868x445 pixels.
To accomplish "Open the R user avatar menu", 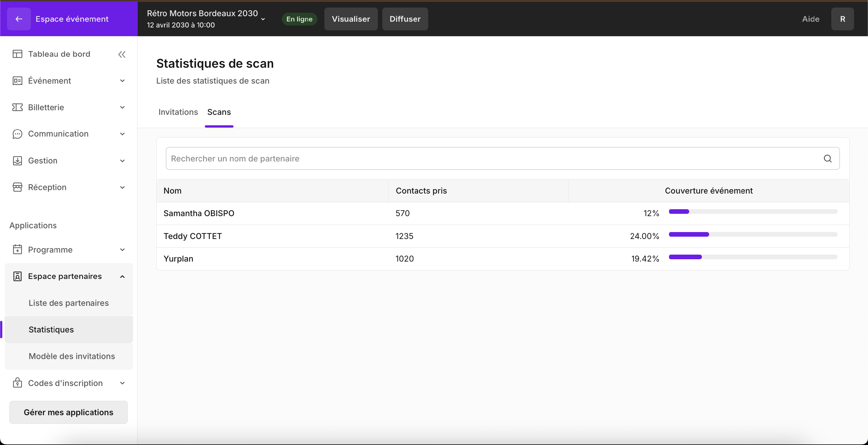I will tap(842, 19).
